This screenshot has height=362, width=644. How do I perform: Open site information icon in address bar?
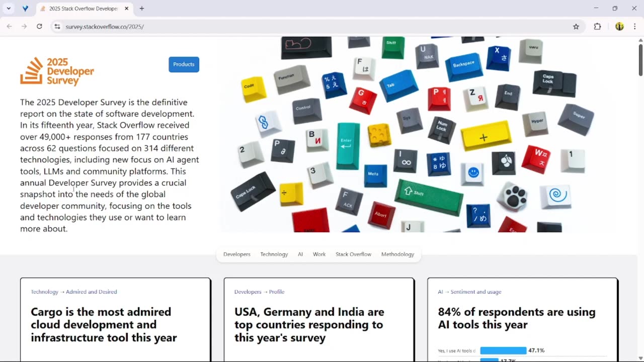point(57,27)
